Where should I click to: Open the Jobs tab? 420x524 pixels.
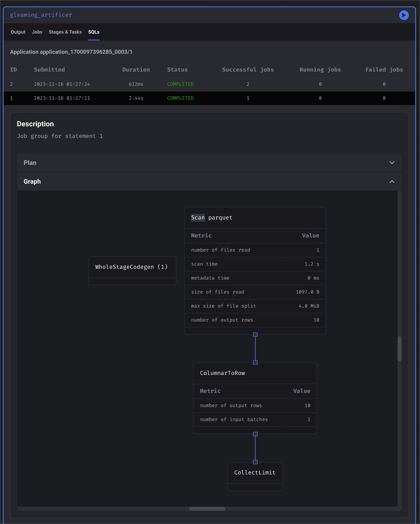click(x=37, y=32)
